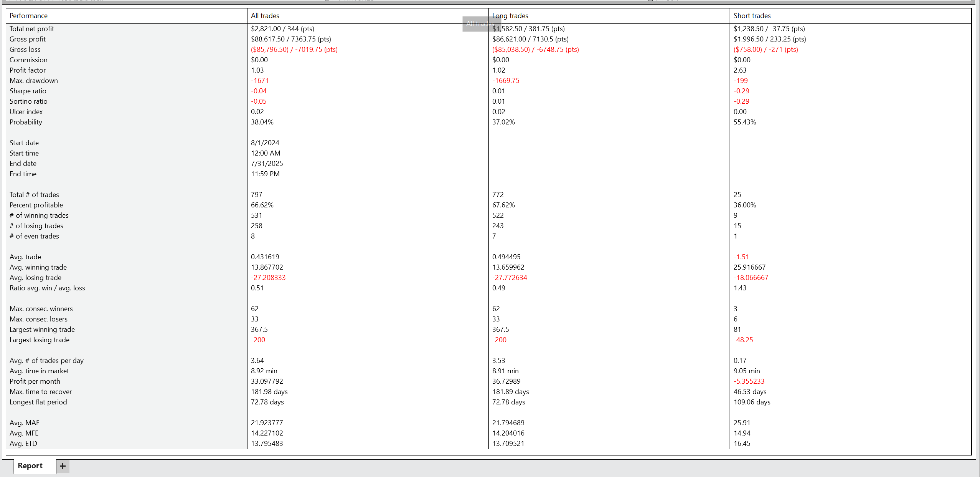Select the # of even trades label

click(x=35, y=236)
